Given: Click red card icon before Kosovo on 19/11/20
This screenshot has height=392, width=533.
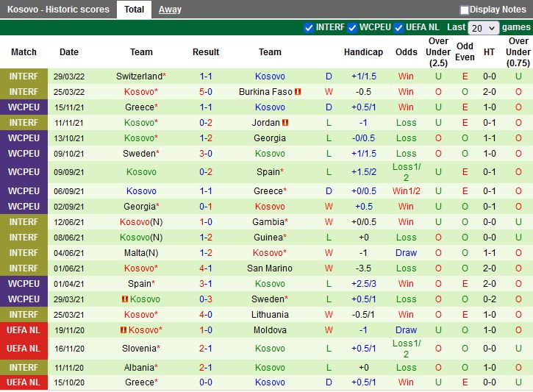Looking at the screenshot, I should tap(124, 329).
